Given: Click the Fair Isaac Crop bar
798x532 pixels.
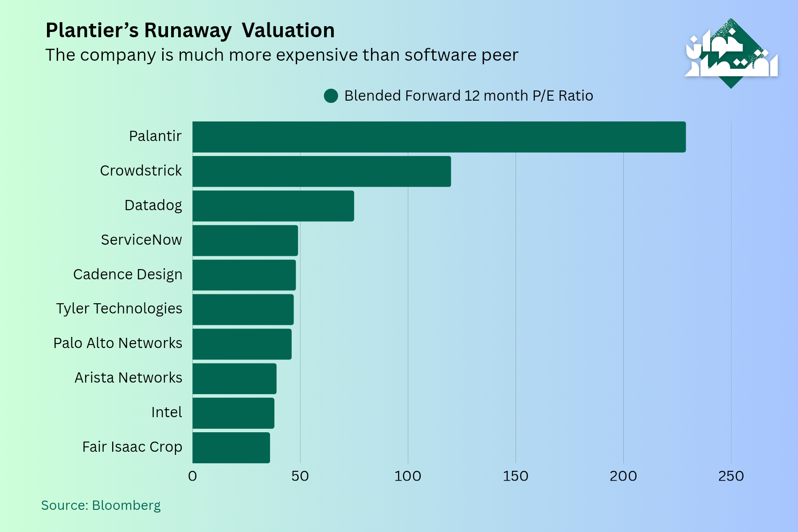Looking at the screenshot, I should coord(231,448).
